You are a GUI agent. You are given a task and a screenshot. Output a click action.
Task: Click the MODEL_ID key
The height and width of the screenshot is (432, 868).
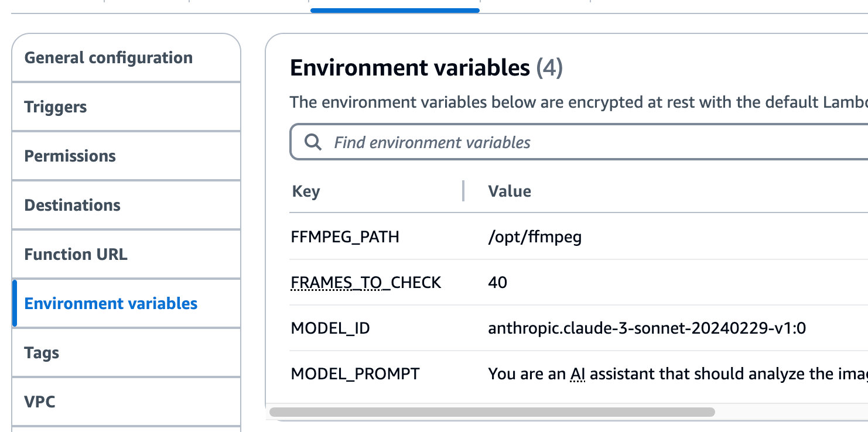point(330,328)
